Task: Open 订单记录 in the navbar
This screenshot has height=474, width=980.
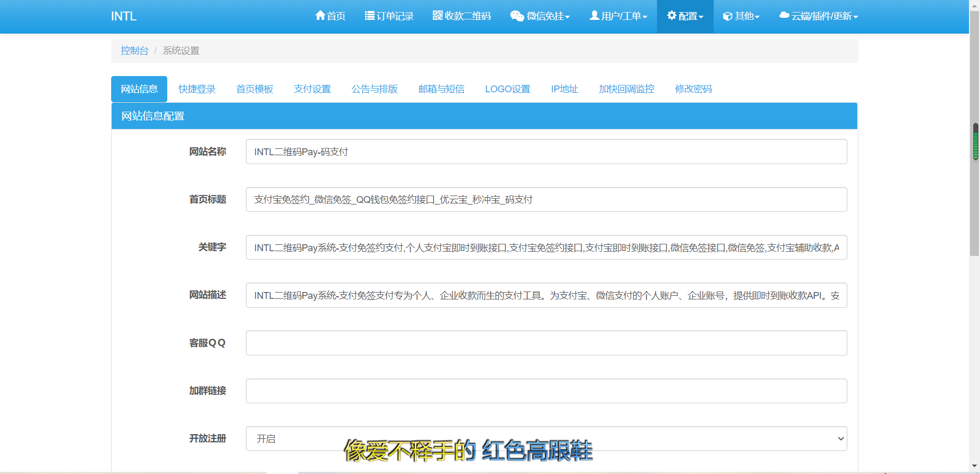Action: pos(389,16)
